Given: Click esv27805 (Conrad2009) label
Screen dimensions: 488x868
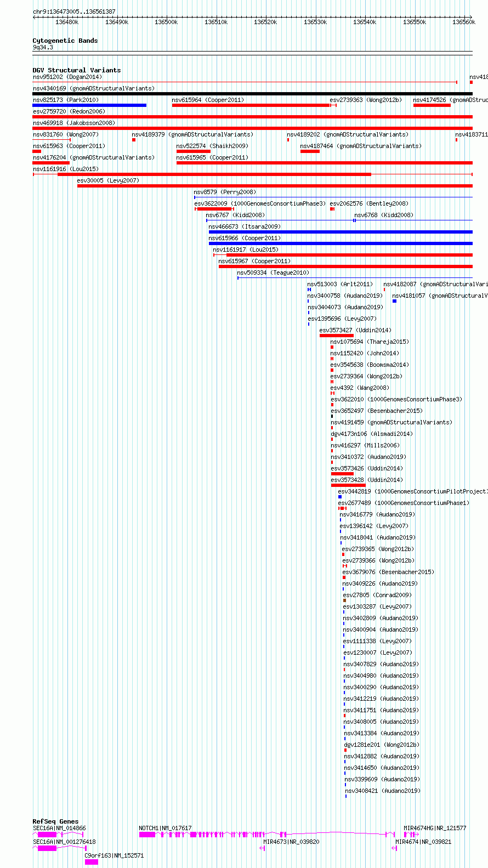Looking at the screenshot, I should pos(377,595).
